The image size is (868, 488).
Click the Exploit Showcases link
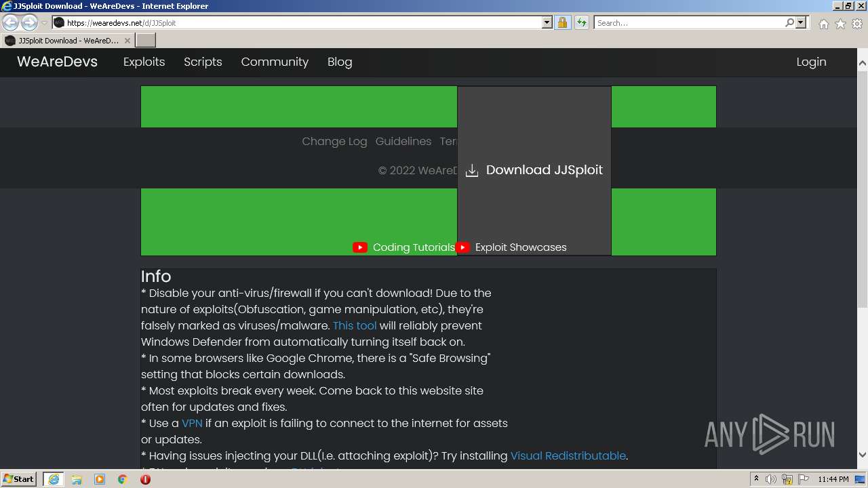(x=521, y=247)
